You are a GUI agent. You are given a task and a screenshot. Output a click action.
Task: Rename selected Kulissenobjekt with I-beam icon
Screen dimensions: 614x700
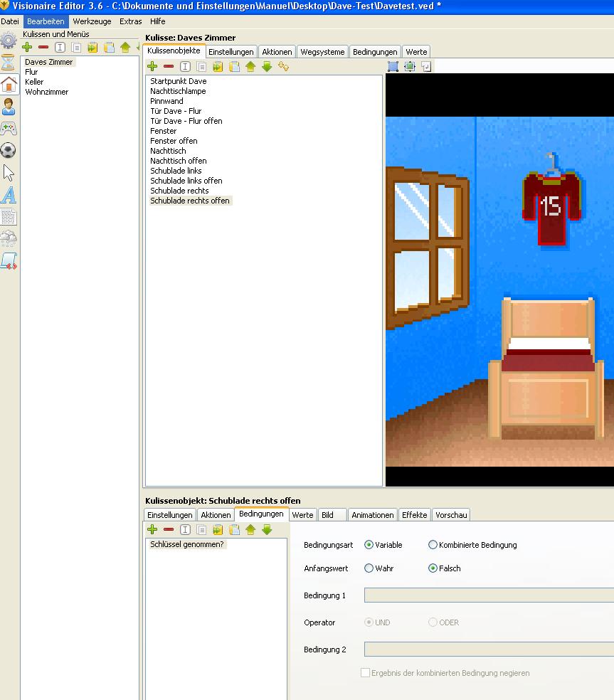pos(185,67)
